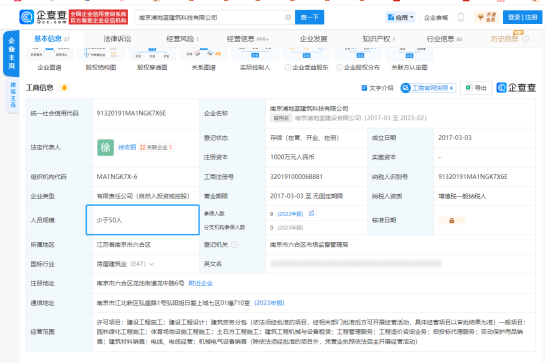The image size is (545, 363).
Task: Select the lower side tab under 企业主页
Action: (13, 95)
